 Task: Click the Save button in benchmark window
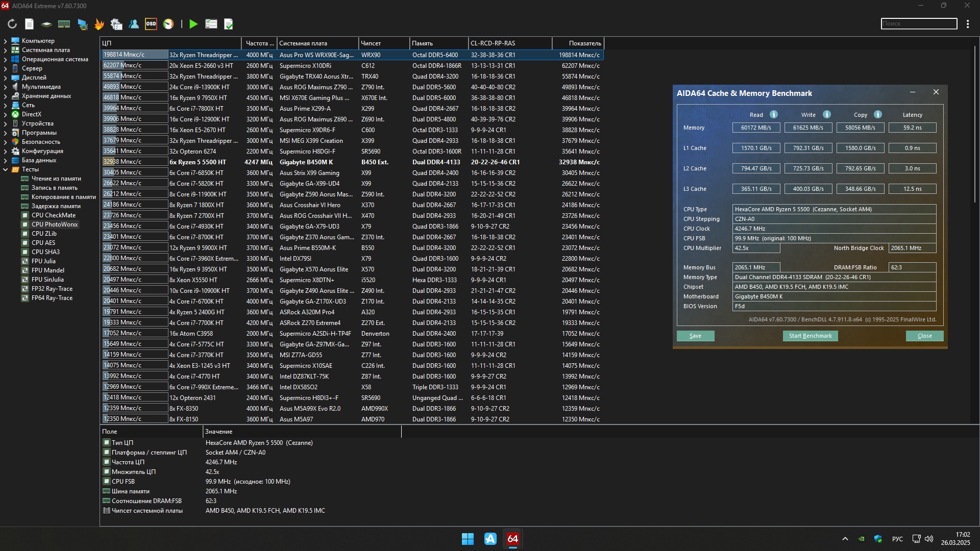695,336
